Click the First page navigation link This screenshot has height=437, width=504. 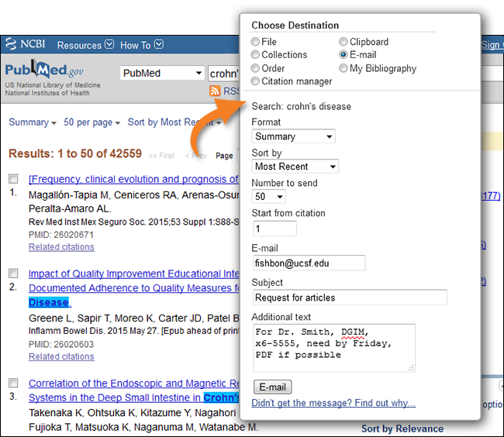click(x=161, y=156)
